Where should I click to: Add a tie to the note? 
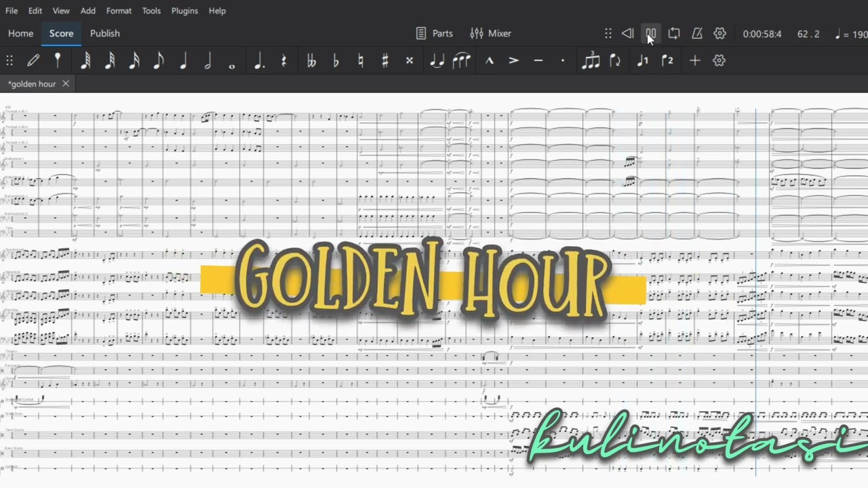click(437, 61)
